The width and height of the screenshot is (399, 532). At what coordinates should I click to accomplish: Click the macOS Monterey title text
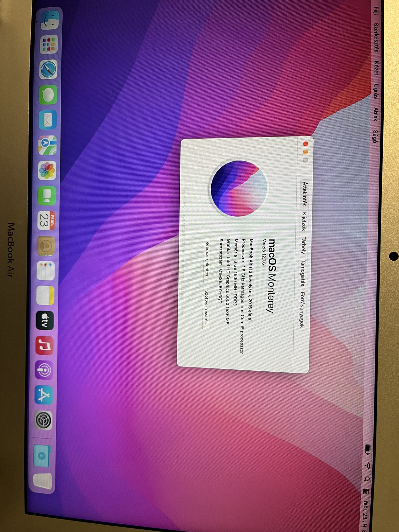click(x=272, y=276)
